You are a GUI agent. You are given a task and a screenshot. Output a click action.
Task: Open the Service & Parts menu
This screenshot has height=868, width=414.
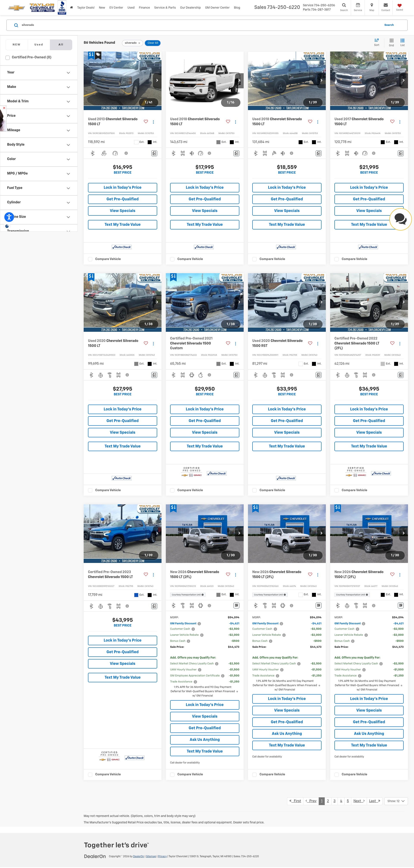tap(165, 7)
